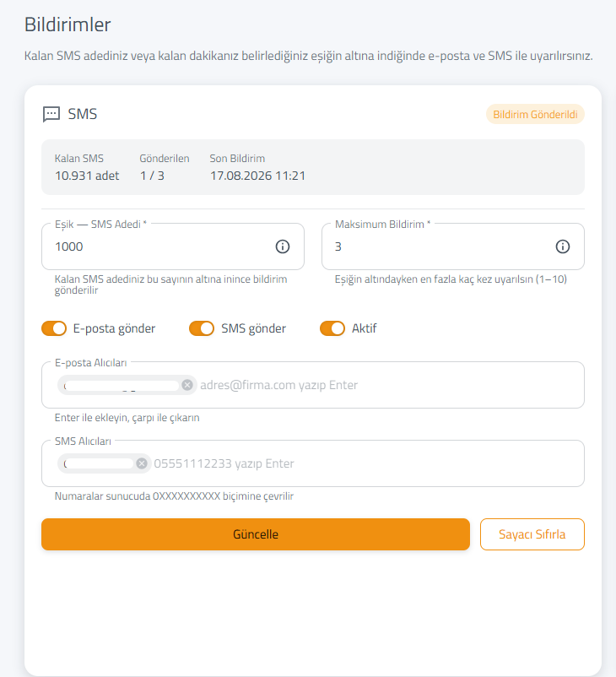Screen dimensions: 616x677
Task: Click info icon in Maksimum Bildirim field
Action: (x=562, y=246)
